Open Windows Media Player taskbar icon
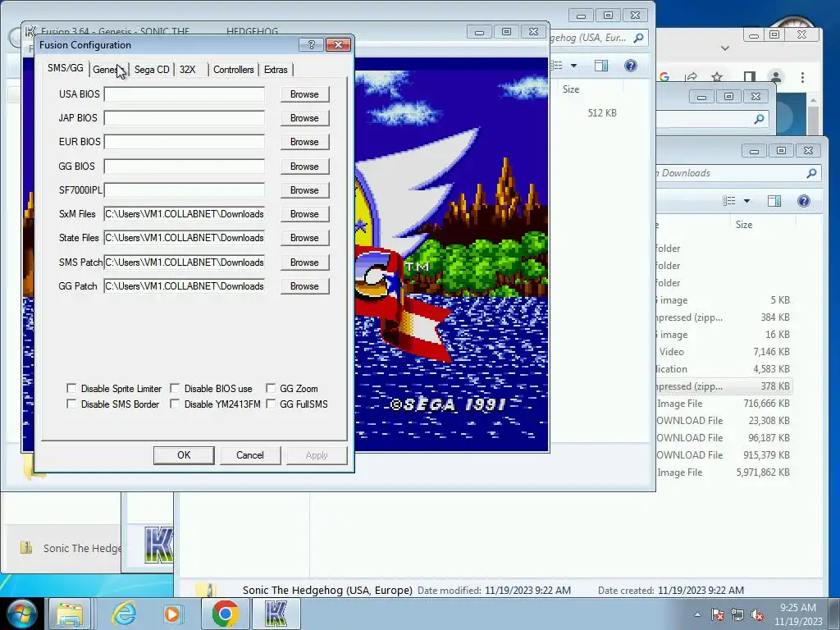 point(172,614)
